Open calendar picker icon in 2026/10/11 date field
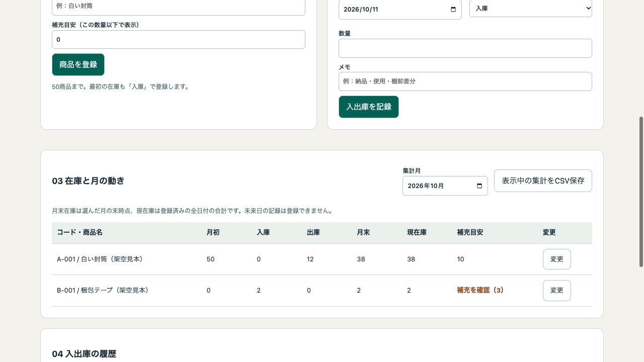 [x=453, y=10]
